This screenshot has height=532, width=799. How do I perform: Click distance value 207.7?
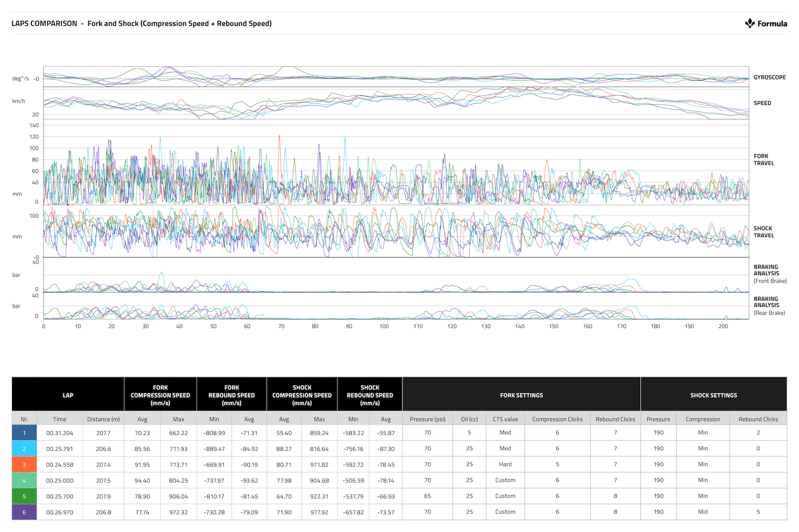103,433
